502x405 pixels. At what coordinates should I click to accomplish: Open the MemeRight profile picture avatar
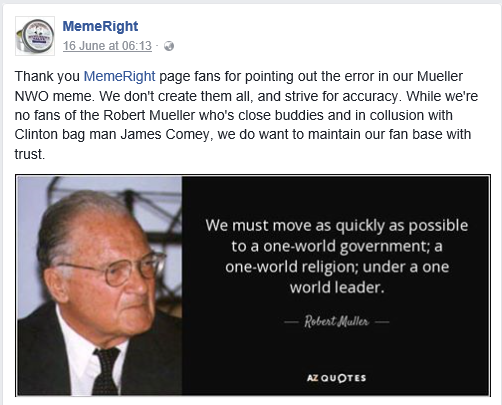[35, 36]
